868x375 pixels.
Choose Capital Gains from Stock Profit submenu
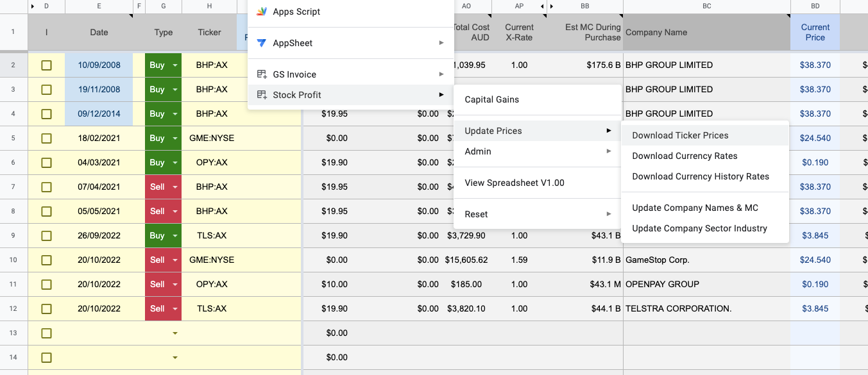[x=491, y=99]
